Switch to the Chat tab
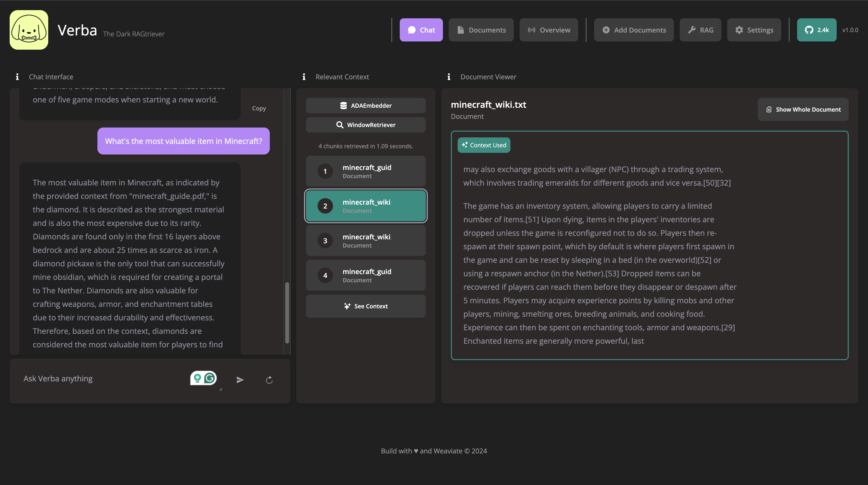Screen dimensions: 868x485 (421, 29)
